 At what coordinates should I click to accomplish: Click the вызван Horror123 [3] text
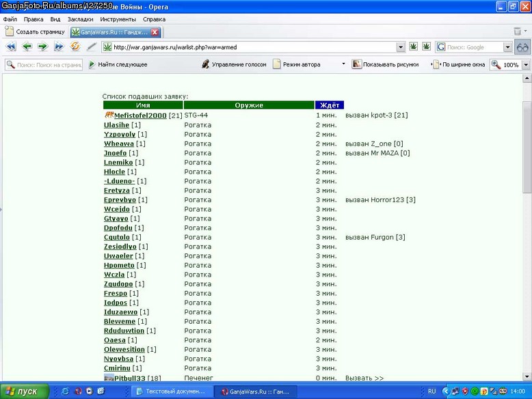380,199
